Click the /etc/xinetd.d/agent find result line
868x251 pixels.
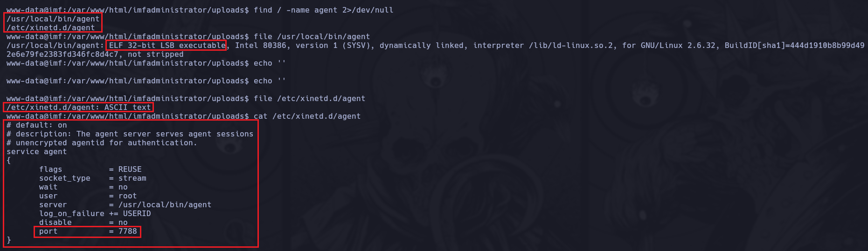[x=51, y=28]
